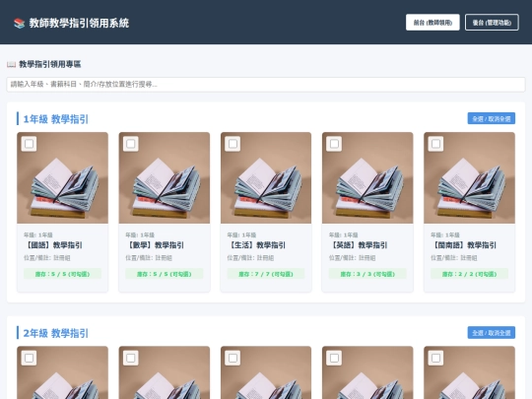Check the 1年級【英語】教學指引 checkbox
532x399 pixels.
tap(334, 144)
